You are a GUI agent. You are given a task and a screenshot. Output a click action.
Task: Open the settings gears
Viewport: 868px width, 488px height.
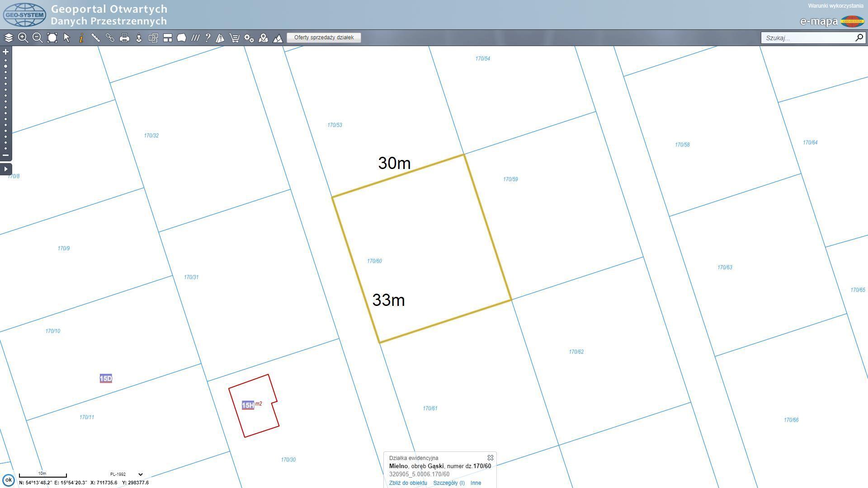pos(249,38)
